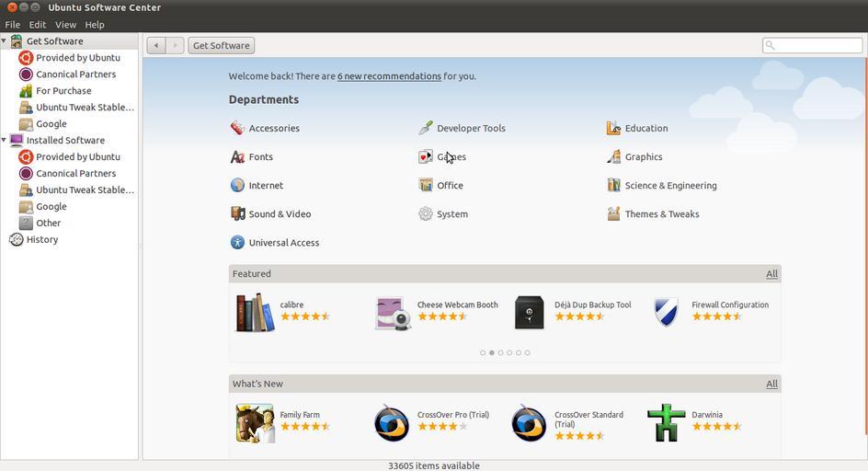Collapse the Get Software tree section
The width and height of the screenshot is (868, 471).
(x=5, y=41)
